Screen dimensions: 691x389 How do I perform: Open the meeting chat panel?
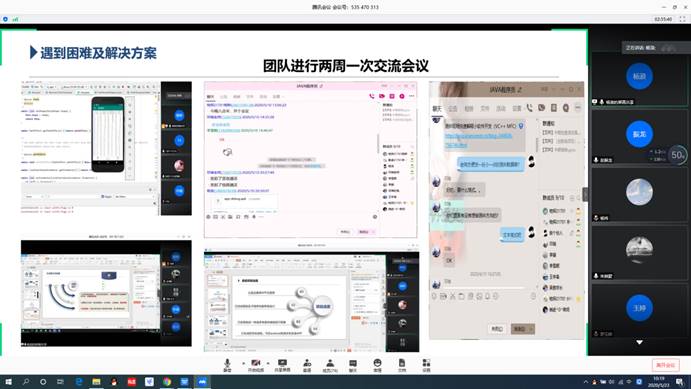(x=353, y=365)
